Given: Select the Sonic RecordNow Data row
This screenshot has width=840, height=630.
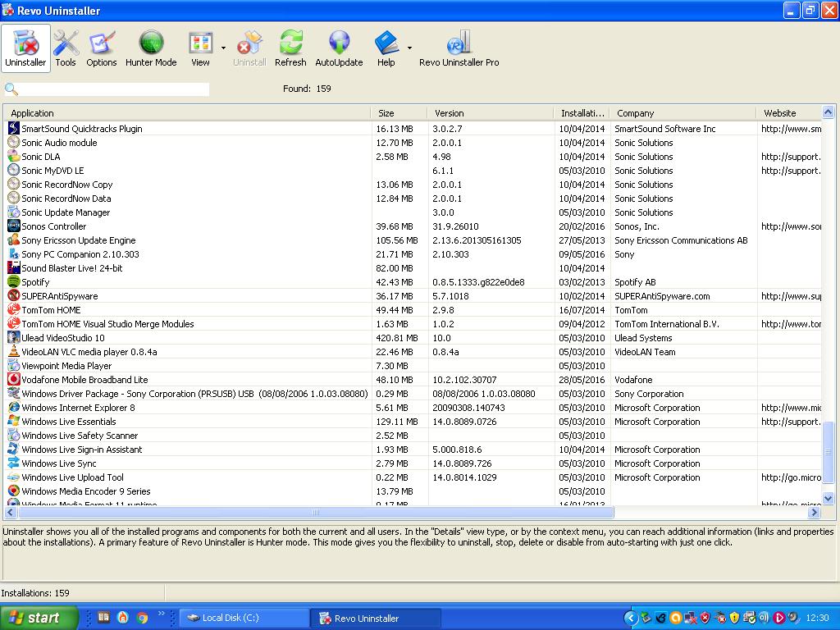Looking at the screenshot, I should pos(413,199).
